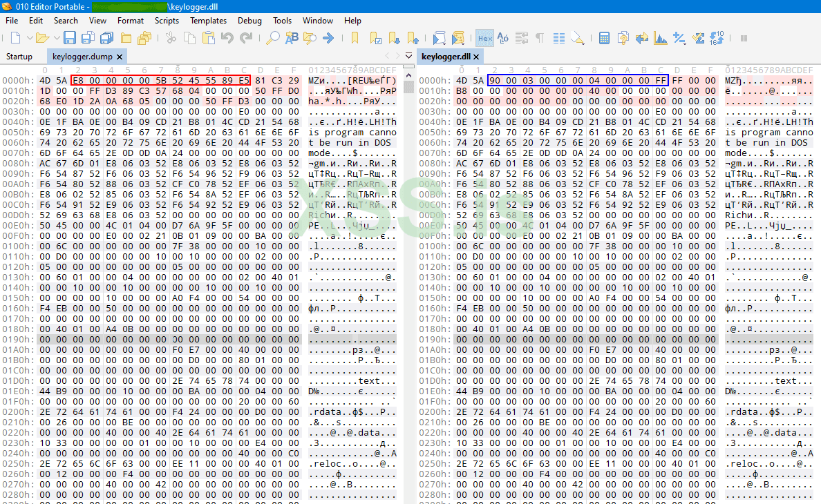Open the Window menu
This screenshot has width=821, height=504.
click(x=317, y=21)
